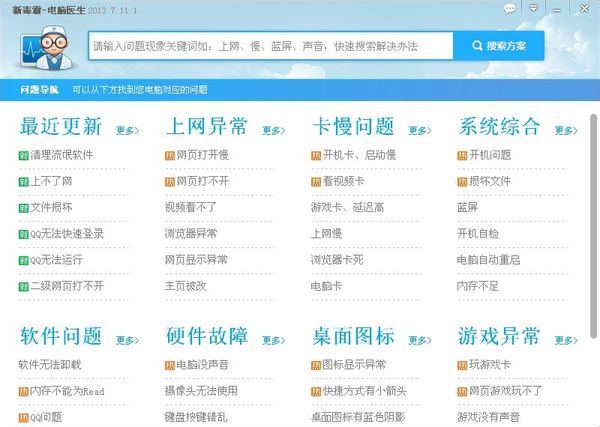Open the 游戏没有声音 link
The height and width of the screenshot is (427, 600).
(488, 417)
